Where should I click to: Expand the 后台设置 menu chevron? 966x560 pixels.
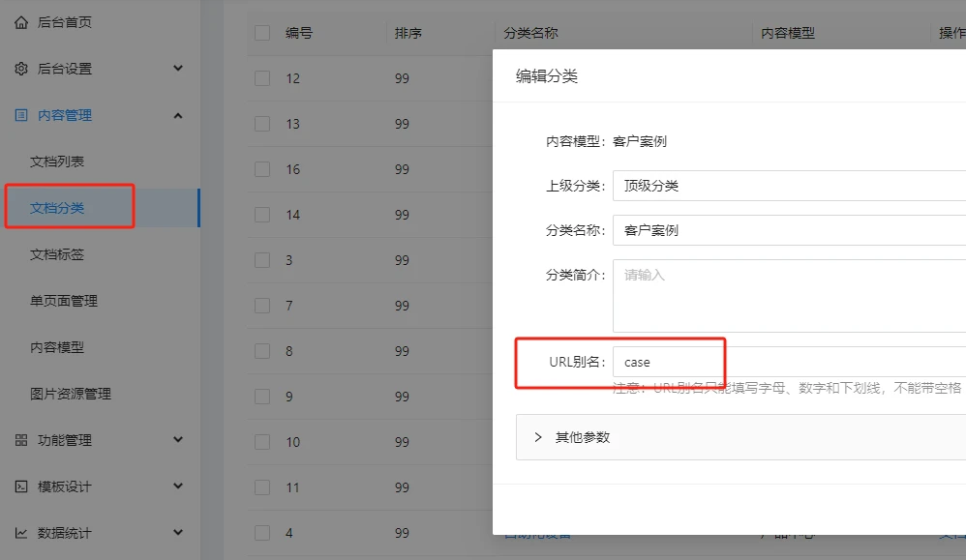[x=178, y=68]
